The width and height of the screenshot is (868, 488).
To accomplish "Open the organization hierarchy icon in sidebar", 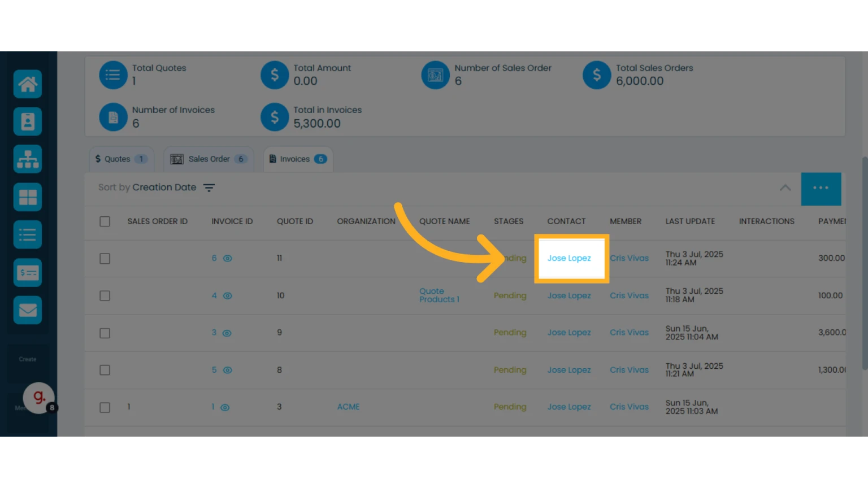I will coord(28,159).
